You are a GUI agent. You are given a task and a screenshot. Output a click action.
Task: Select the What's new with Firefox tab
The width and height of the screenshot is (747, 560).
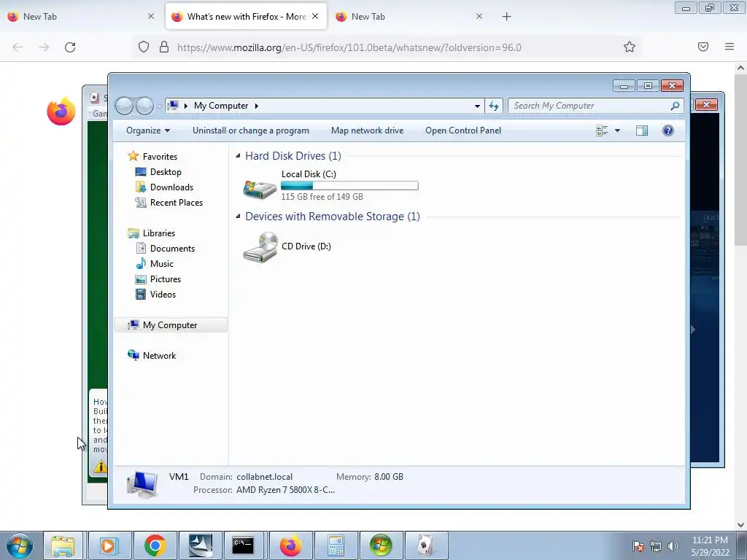click(246, 17)
